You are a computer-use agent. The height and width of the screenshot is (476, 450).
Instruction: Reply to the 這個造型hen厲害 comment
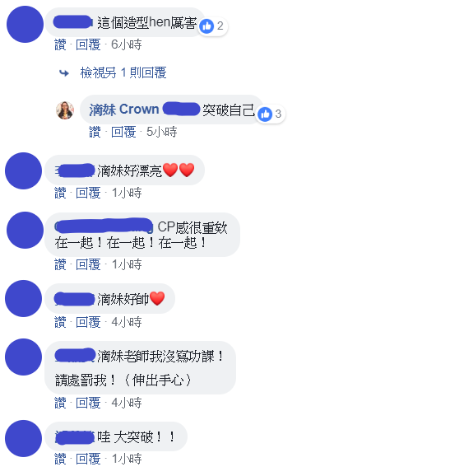(88, 44)
